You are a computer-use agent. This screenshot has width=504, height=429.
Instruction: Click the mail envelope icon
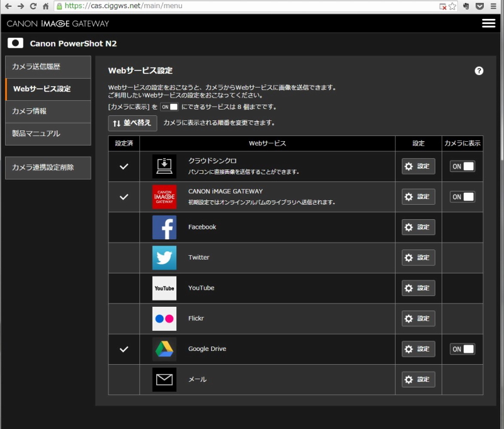click(164, 379)
